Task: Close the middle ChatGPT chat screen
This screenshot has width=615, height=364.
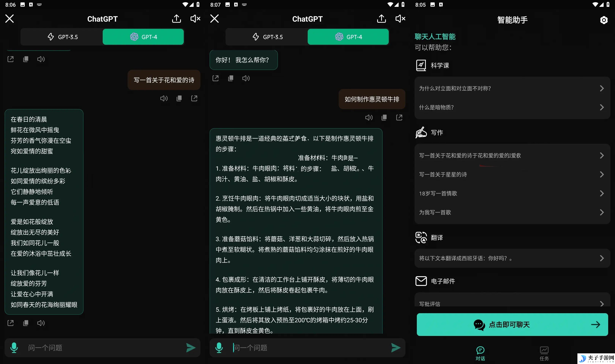Action: coord(214,19)
